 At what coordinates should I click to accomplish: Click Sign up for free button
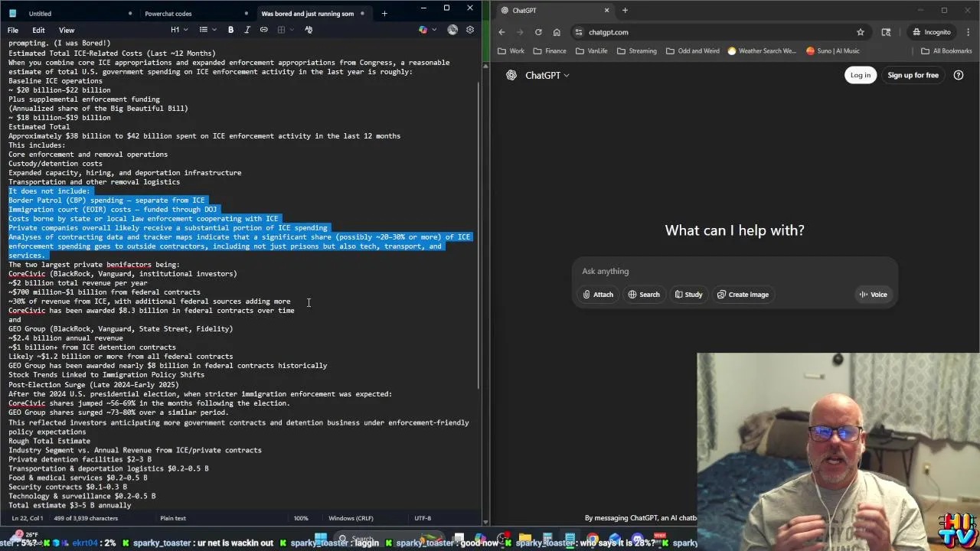point(913,75)
